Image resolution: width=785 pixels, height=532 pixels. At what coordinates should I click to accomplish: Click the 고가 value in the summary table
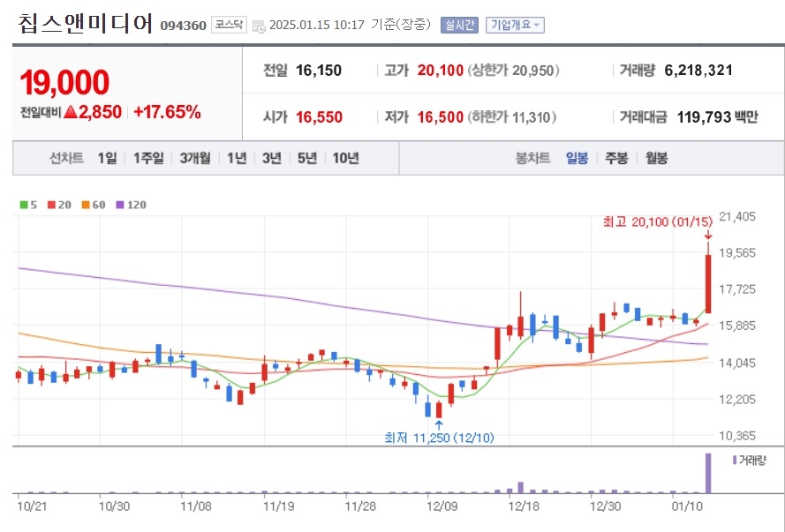coord(441,71)
